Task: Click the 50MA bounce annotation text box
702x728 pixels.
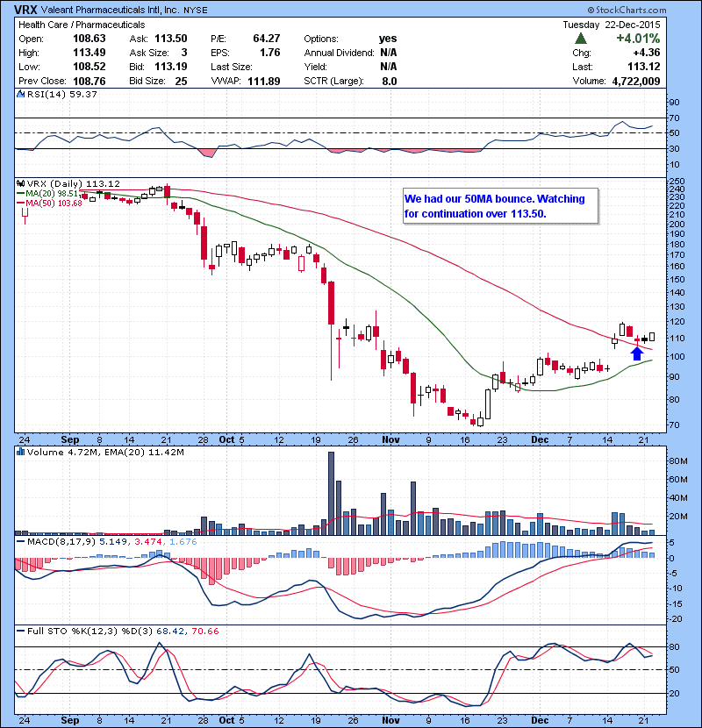Action: pyautogui.click(x=500, y=205)
